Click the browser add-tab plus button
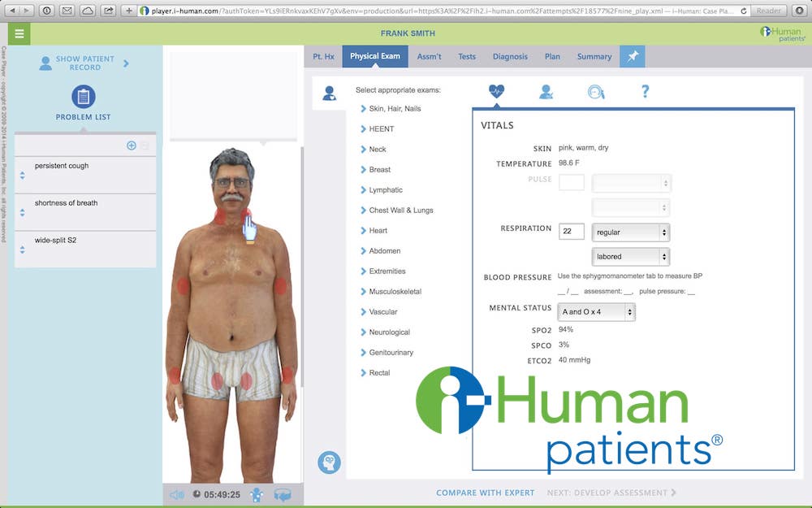The height and width of the screenshot is (508, 812). coord(128,11)
